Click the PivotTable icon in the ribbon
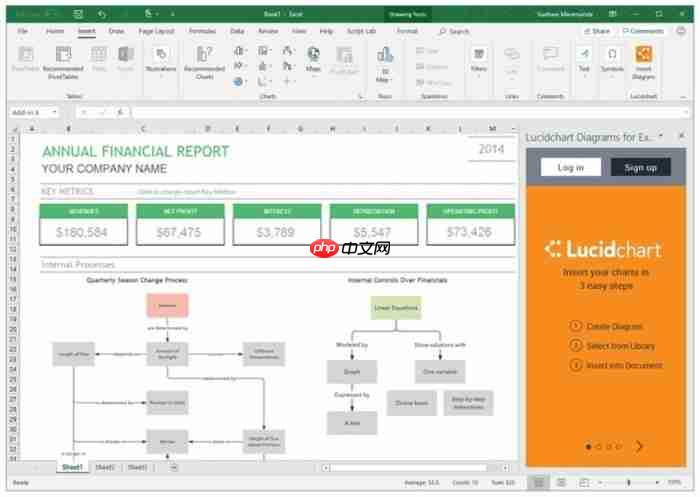700x497 pixels. pos(25,58)
